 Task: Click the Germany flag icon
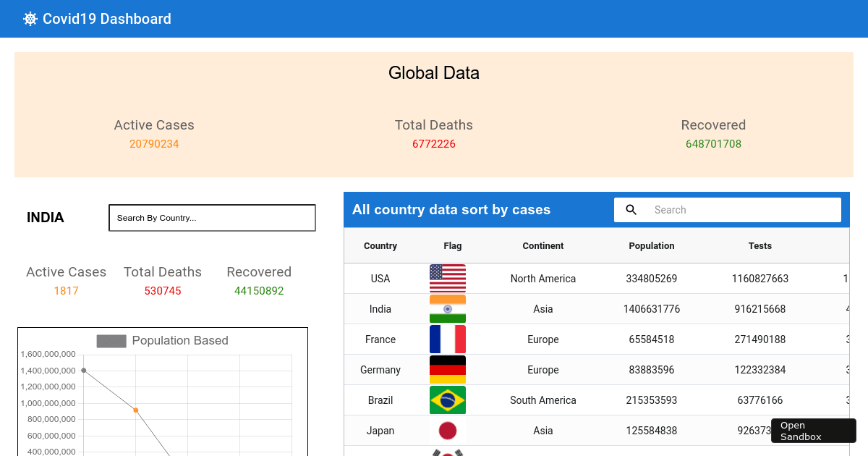click(x=448, y=369)
